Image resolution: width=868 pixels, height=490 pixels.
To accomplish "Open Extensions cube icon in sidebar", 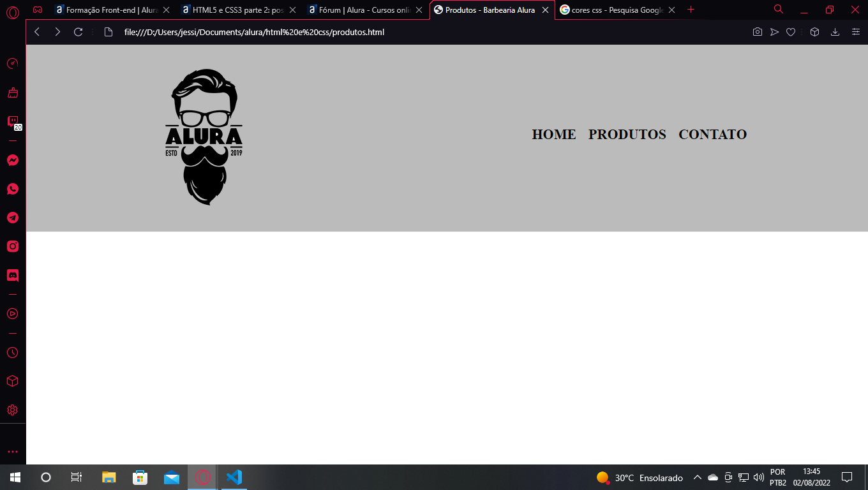I will pos(13,381).
